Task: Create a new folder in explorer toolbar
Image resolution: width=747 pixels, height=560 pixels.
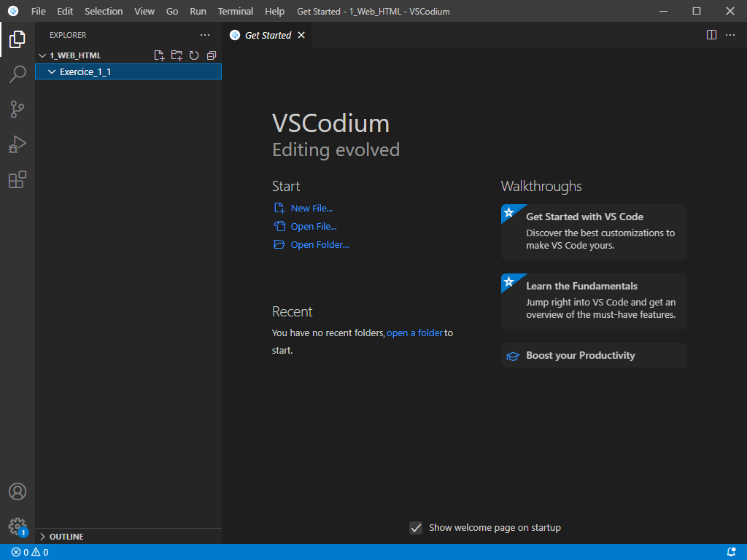Action: 177,55
